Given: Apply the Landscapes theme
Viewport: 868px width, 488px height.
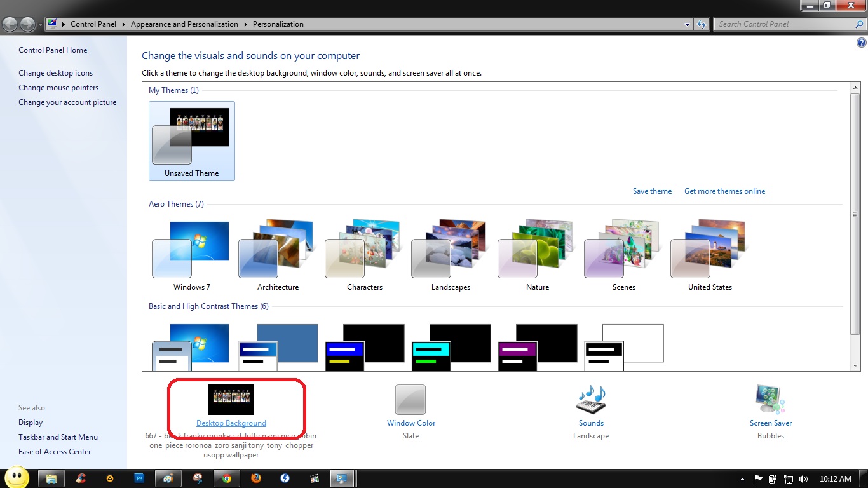Looking at the screenshot, I should [x=451, y=255].
